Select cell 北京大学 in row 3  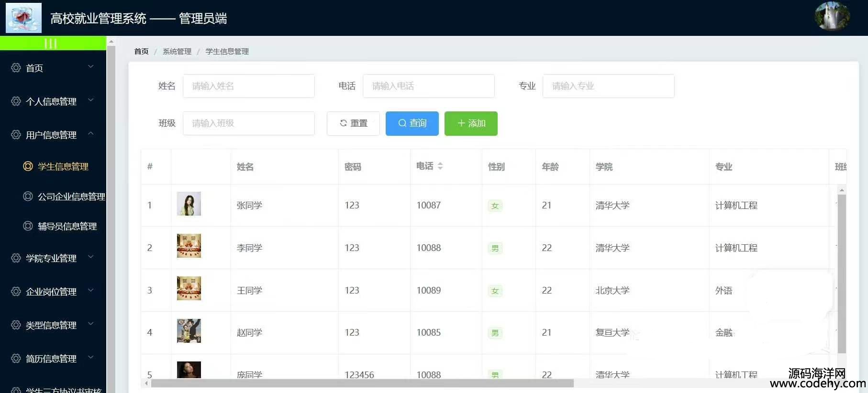click(612, 290)
